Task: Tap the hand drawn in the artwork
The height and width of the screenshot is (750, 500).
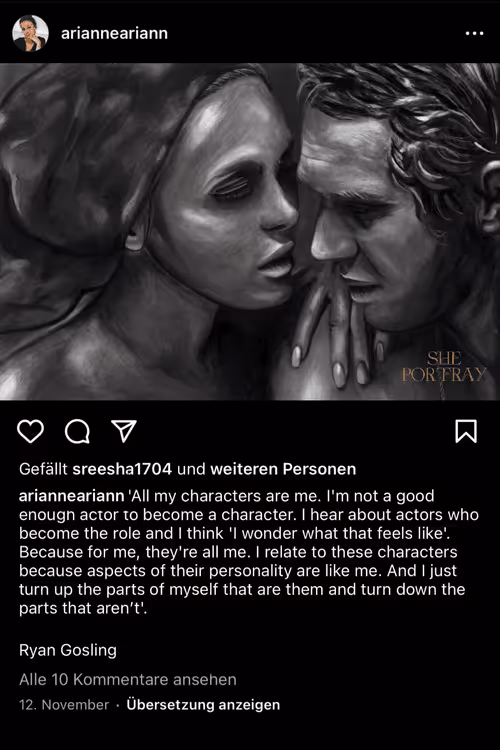Action: tap(335, 330)
